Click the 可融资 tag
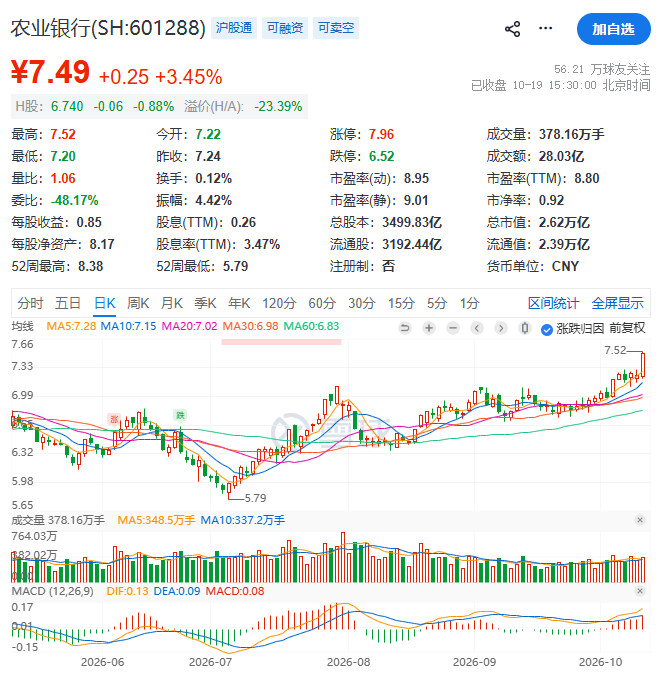This screenshot has height=676, width=662. [x=285, y=28]
